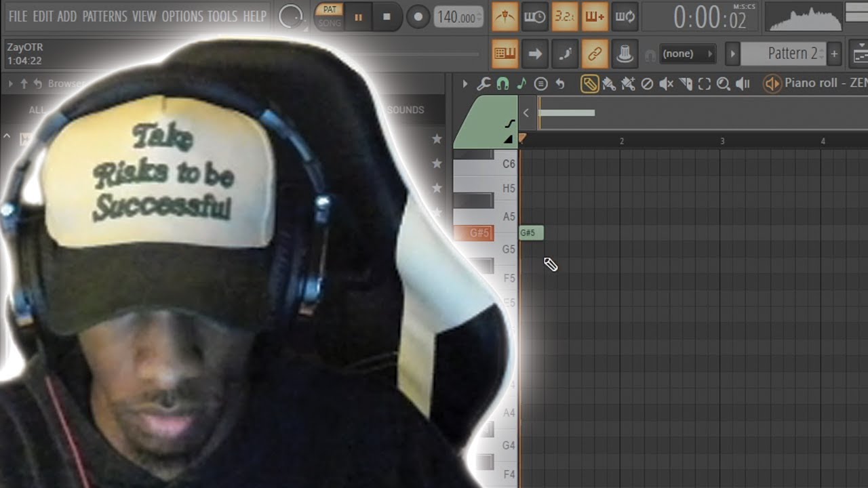The image size is (868, 488).
Task: Select the Paint brush tool
Action: click(609, 84)
